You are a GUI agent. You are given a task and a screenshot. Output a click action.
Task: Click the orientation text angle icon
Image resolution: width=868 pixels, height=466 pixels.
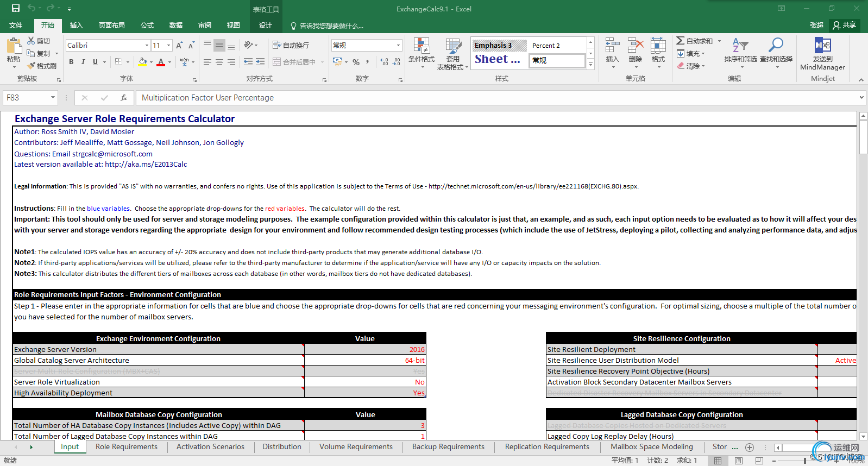coord(249,45)
